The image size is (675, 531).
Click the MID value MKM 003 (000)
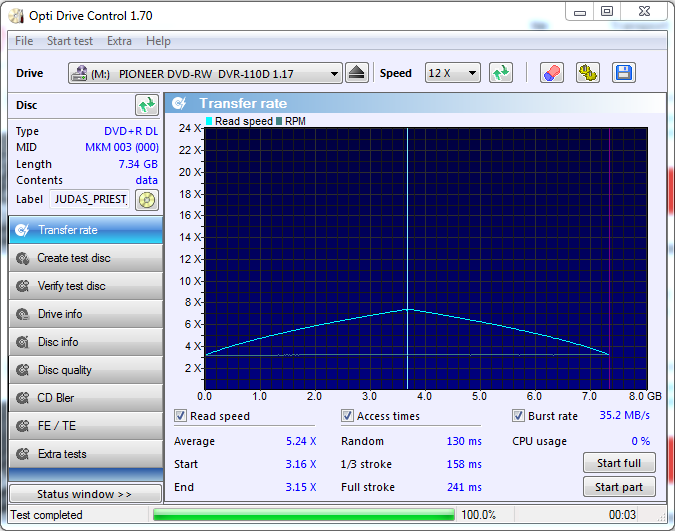[x=122, y=147]
